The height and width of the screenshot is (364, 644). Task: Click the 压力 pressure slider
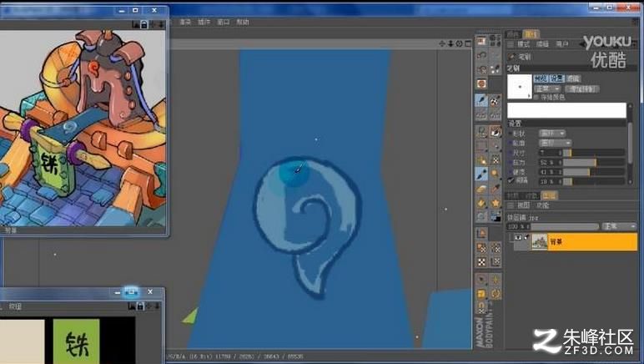pos(594,162)
